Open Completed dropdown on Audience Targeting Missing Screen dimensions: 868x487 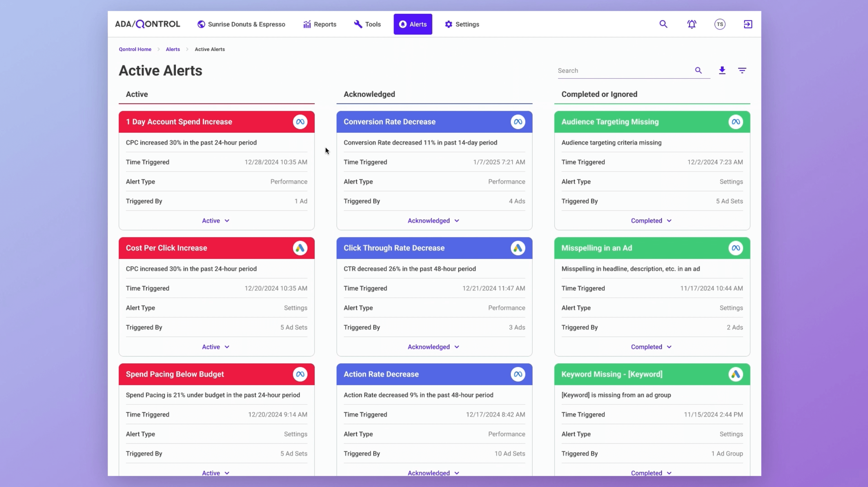pyautogui.click(x=651, y=221)
